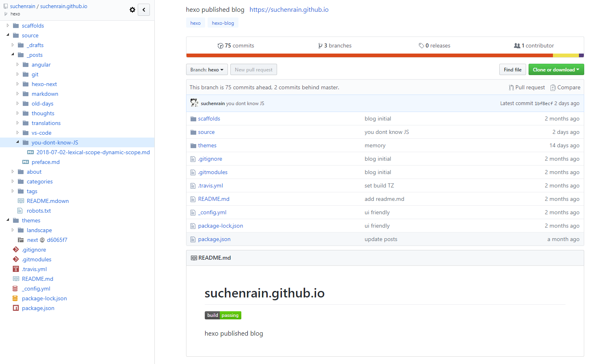The height and width of the screenshot is (364, 609).
Task: Click the Compare diff icon
Action: click(x=553, y=88)
